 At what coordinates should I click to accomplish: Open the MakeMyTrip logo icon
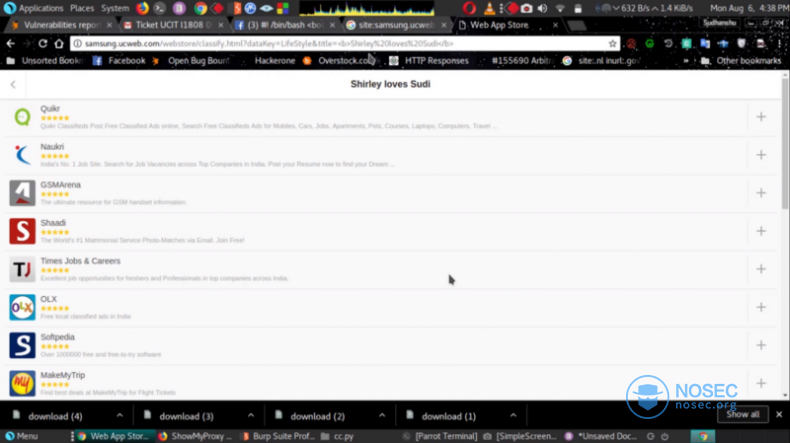point(22,383)
